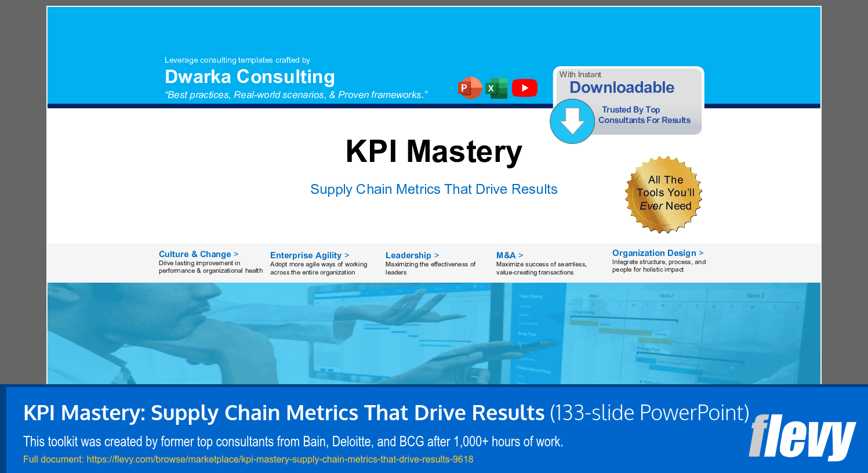
Task: Click the 'With Instant' label
Action: point(580,74)
